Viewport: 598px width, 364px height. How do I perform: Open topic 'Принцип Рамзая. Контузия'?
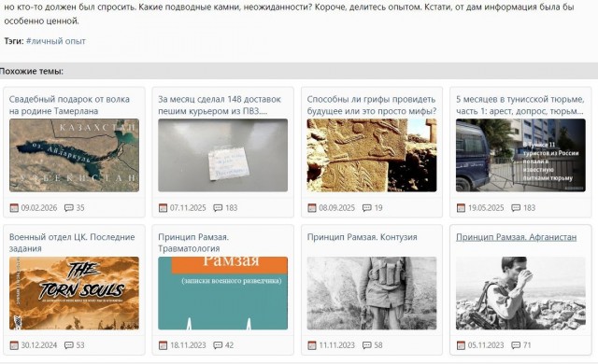[x=362, y=237]
